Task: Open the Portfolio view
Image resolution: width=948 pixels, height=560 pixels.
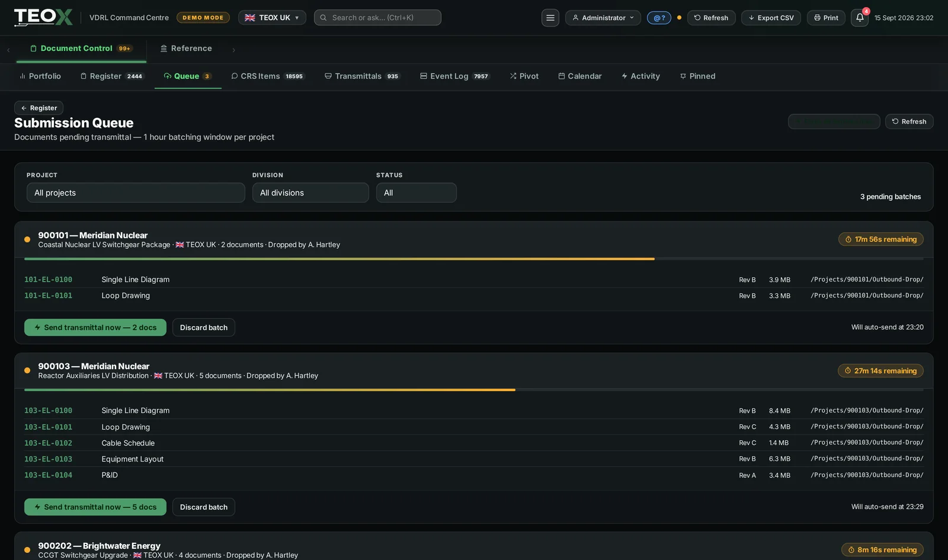Action: 40,76
